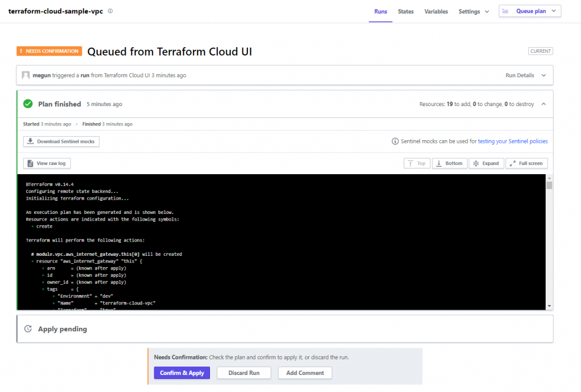This screenshot has height=392, width=581.
Task: Expand the Run Details section
Action: [x=525, y=75]
